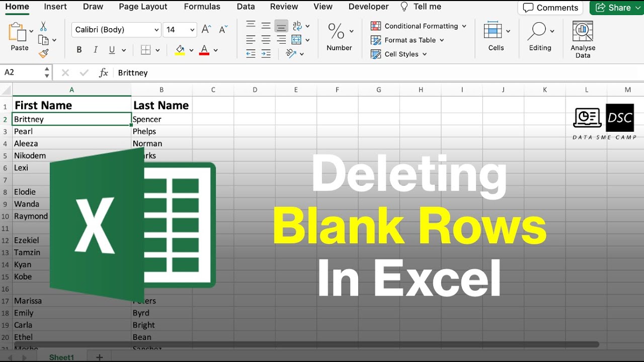The width and height of the screenshot is (644, 362).
Task: Click the Comments button
Action: (x=550, y=8)
